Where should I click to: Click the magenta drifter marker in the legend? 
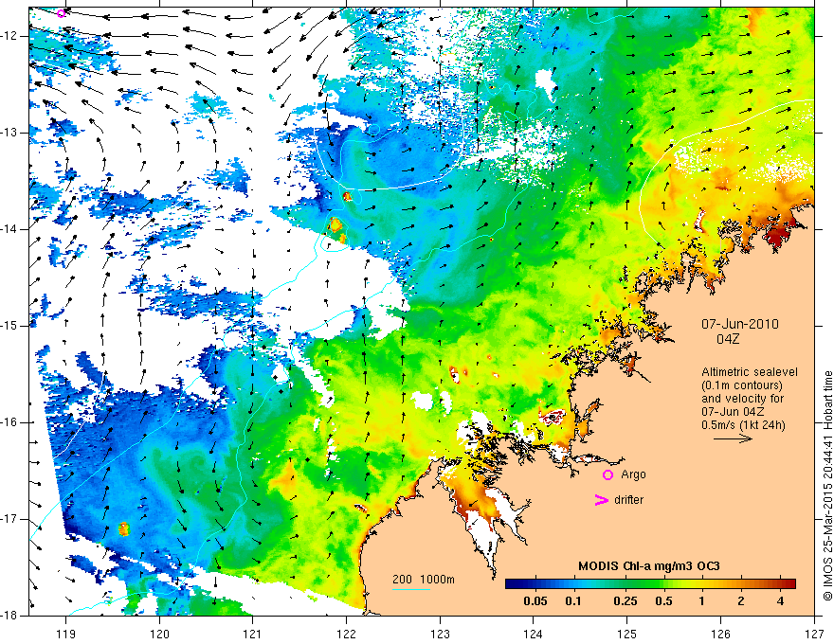click(x=601, y=500)
